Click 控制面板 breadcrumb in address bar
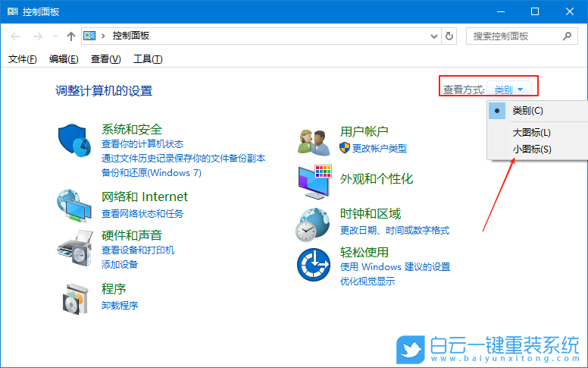 tap(131, 36)
